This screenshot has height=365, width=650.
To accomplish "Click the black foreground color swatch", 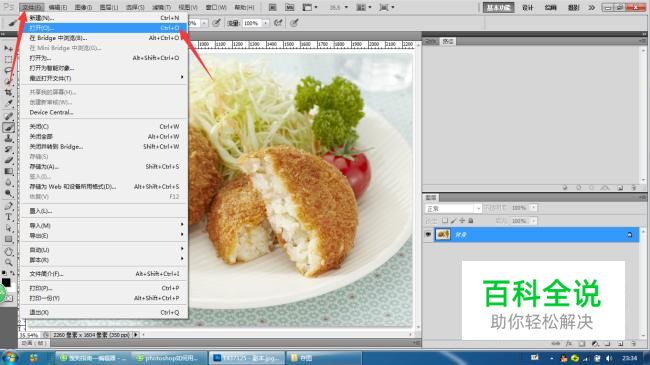I will 6,282.
